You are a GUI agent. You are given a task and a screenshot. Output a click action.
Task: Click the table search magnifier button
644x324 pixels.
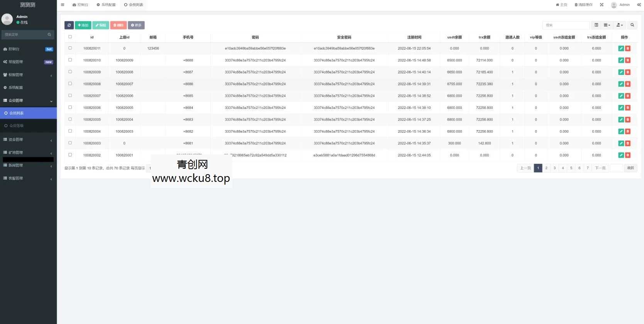point(632,25)
